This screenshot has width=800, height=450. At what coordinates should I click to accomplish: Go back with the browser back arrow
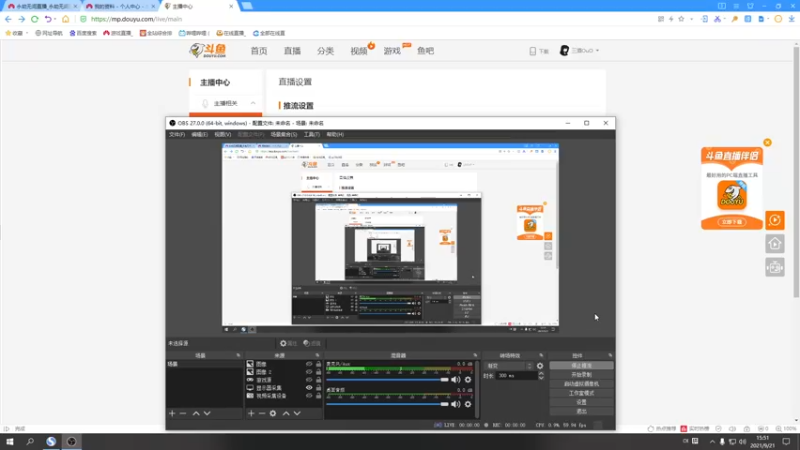pos(8,19)
